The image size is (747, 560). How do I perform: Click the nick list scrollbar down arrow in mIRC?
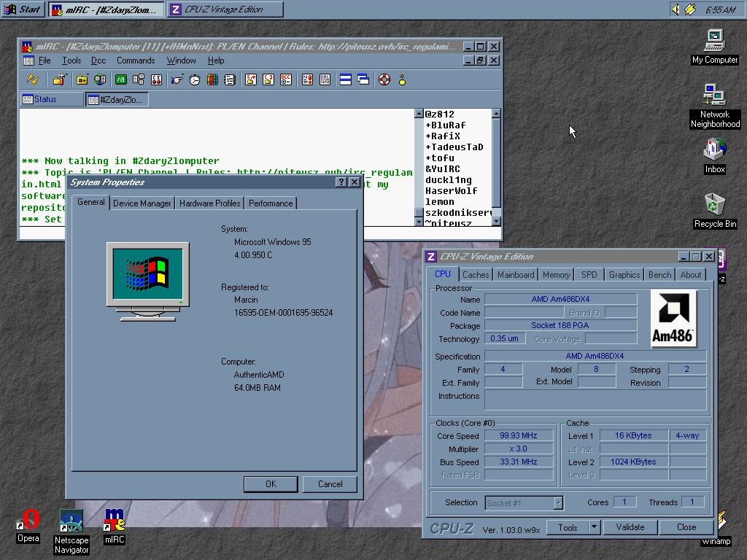tap(496, 222)
